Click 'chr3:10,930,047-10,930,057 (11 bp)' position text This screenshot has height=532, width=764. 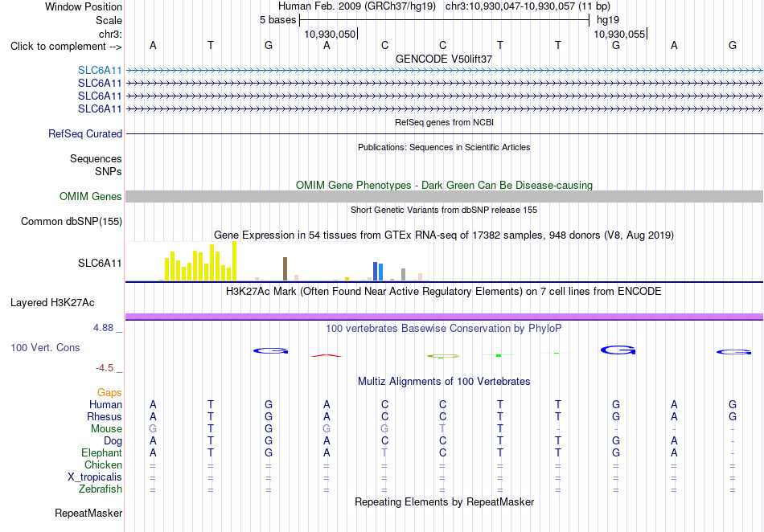pos(528,6)
